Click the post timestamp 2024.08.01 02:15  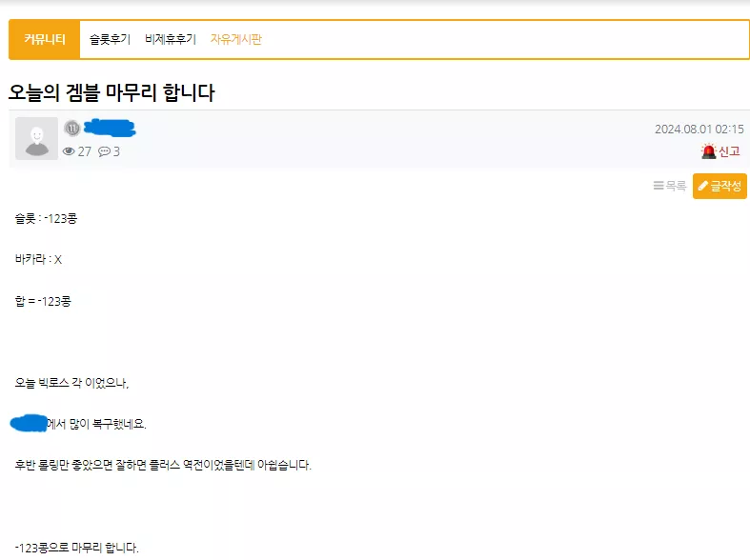(699, 129)
